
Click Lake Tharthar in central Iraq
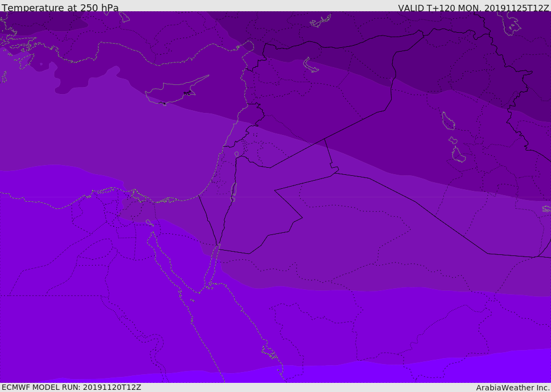tap(448, 121)
